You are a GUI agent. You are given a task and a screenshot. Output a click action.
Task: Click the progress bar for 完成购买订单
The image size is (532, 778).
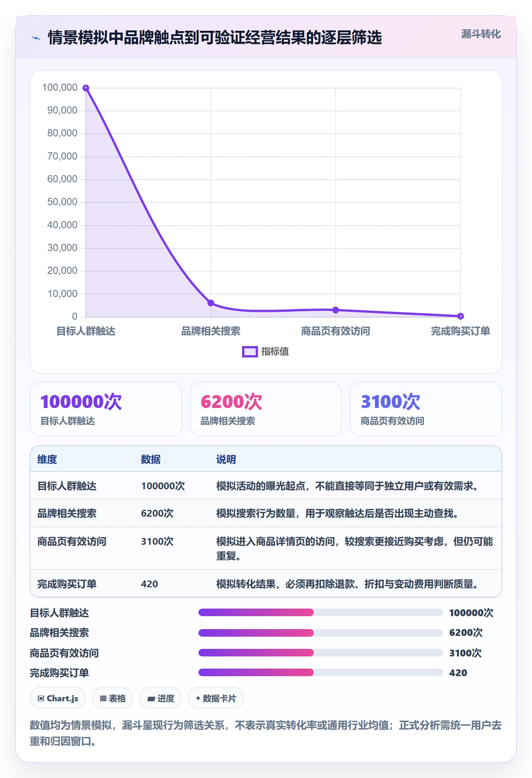tap(321, 672)
